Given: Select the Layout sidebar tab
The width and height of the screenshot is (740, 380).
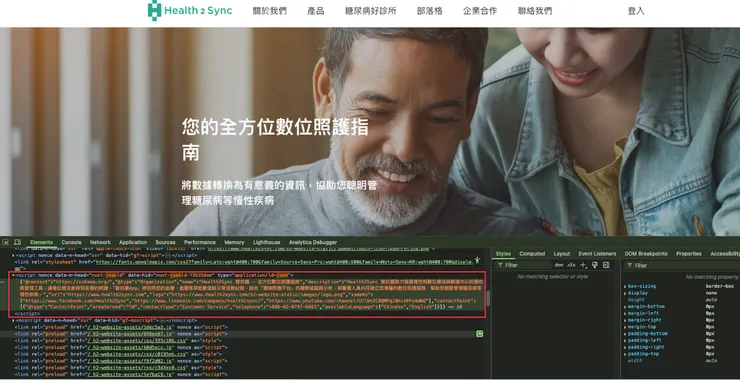Looking at the screenshot, I should point(562,253).
